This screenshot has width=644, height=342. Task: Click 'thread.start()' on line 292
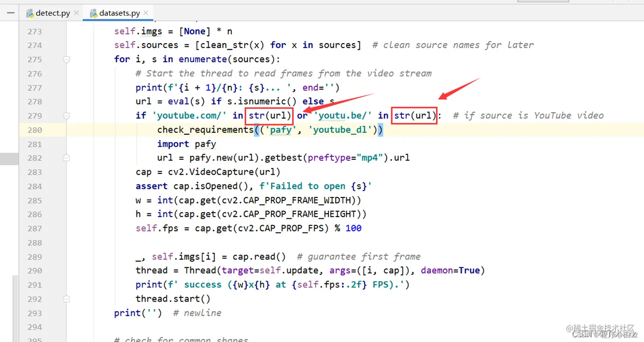point(173,299)
